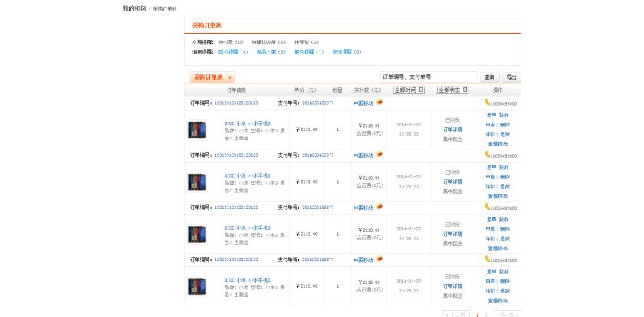Click 查看物流 for the fourth order
Image resolution: width=644 pixels, height=317 pixels.
pyautogui.click(x=498, y=301)
